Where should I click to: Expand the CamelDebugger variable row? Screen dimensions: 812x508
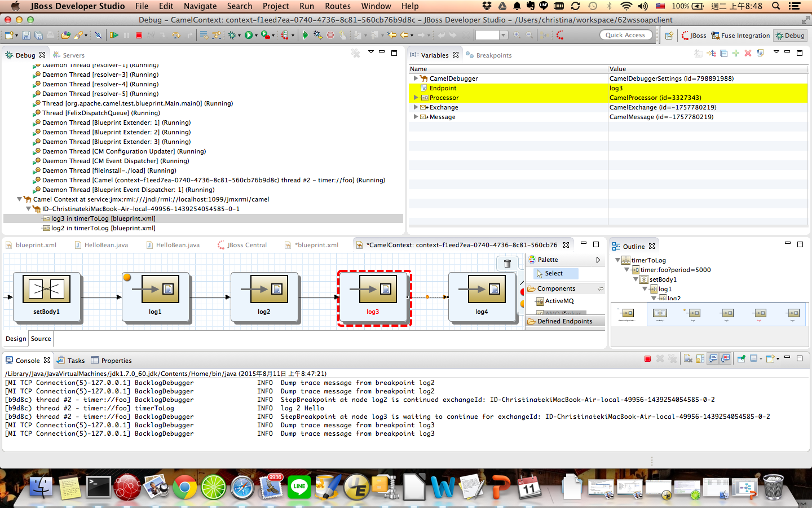(x=416, y=78)
